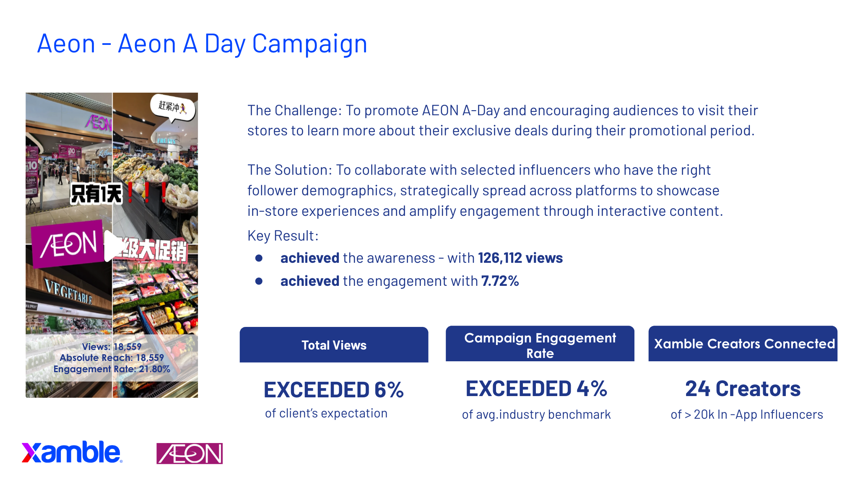Click the EXCEEDED 4% statistic text
This screenshot has height=482, width=868.
click(x=536, y=389)
